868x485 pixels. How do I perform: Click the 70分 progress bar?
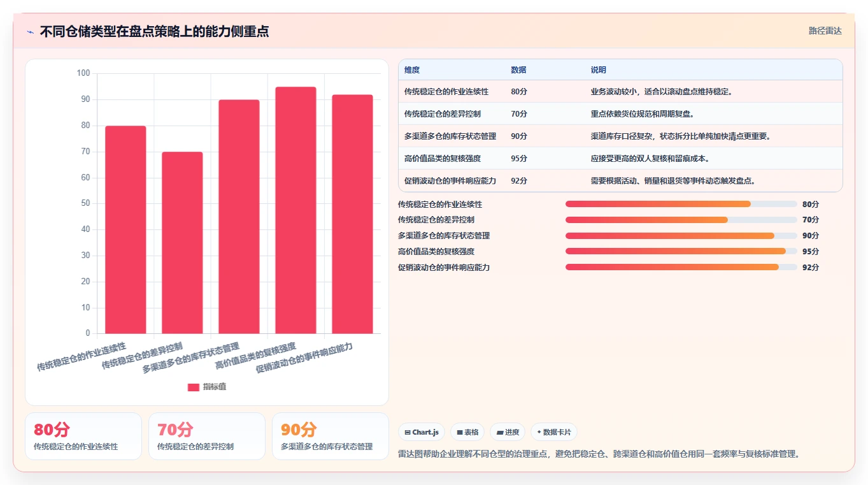(681, 220)
